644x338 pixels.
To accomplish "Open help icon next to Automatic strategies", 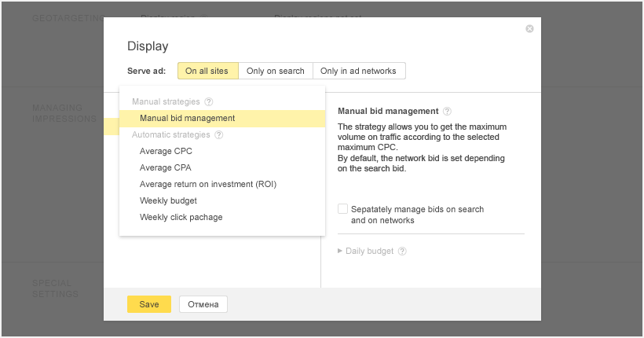I will click(x=219, y=134).
